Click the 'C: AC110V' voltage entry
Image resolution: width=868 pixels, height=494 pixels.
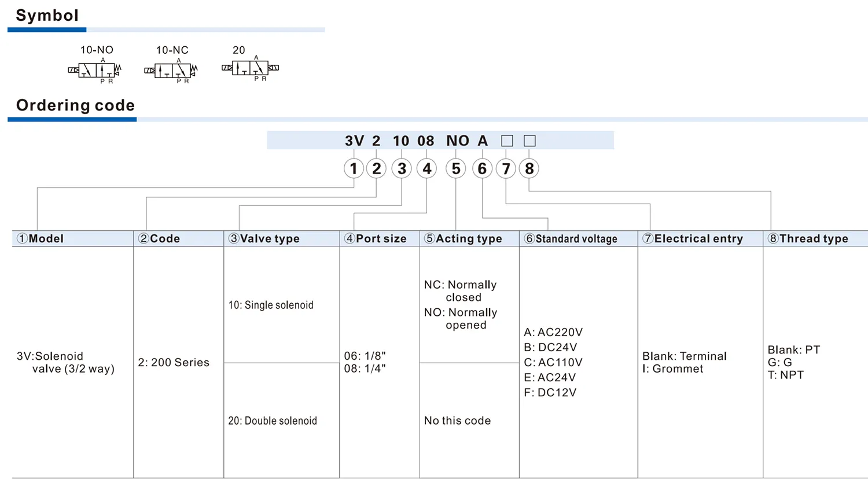(553, 362)
